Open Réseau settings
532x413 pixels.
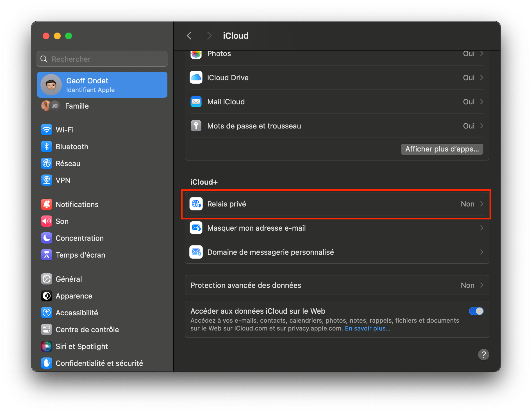pyautogui.click(x=102, y=163)
